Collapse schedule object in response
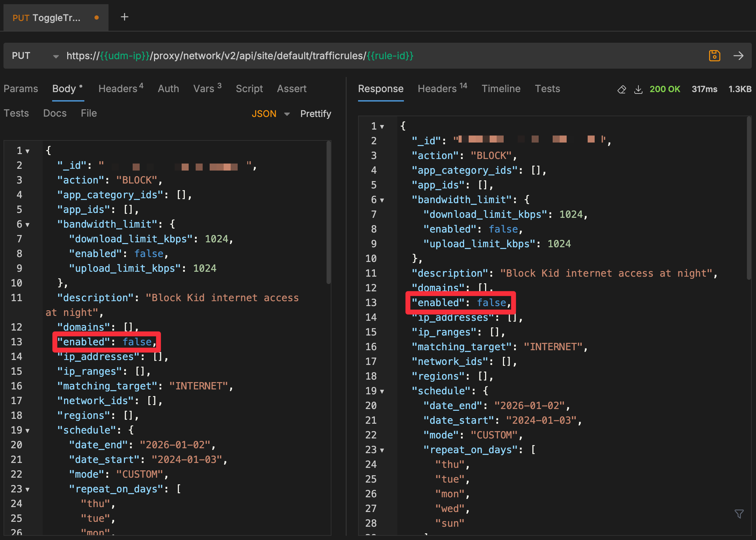The image size is (756, 540). point(382,392)
